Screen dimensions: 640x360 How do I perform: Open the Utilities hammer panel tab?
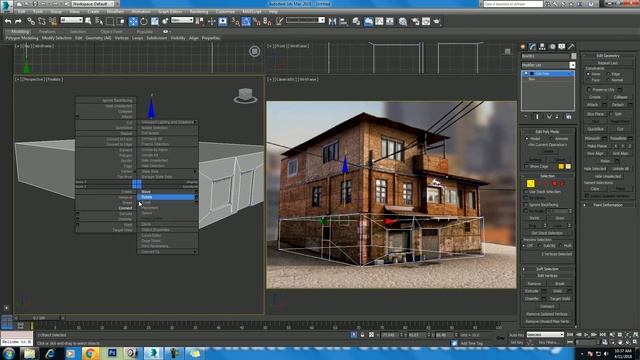[x=571, y=47]
